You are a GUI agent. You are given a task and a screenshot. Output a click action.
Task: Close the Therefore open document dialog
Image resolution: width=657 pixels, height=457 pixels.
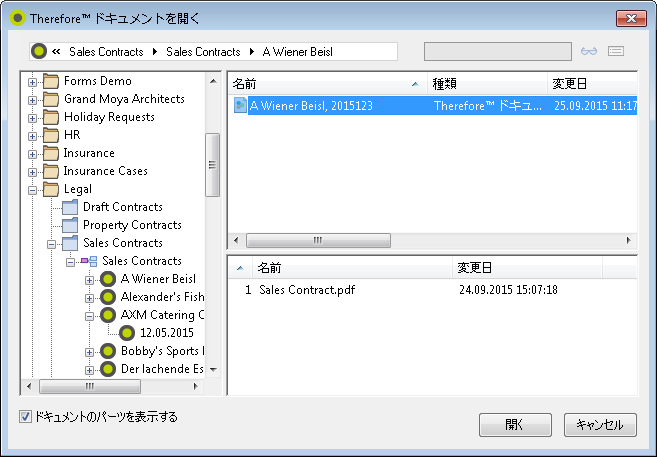click(x=631, y=18)
